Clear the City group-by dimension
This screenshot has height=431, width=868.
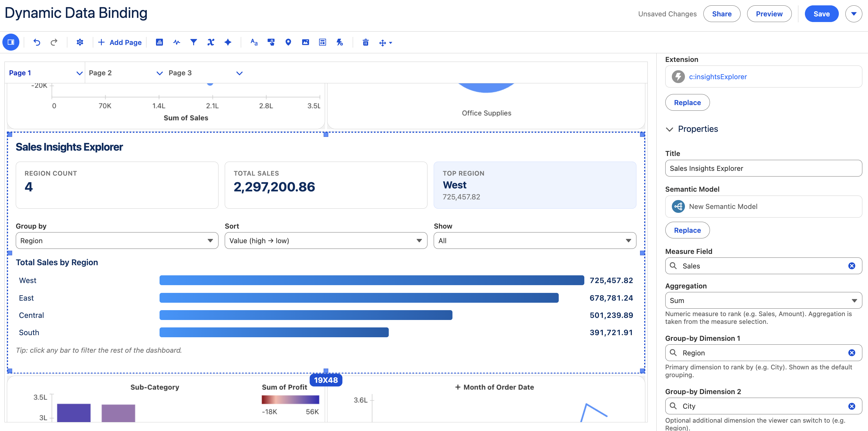[852, 406]
